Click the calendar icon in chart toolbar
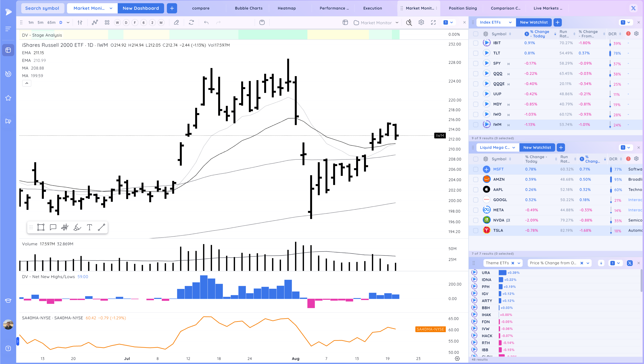 pyautogui.click(x=262, y=23)
